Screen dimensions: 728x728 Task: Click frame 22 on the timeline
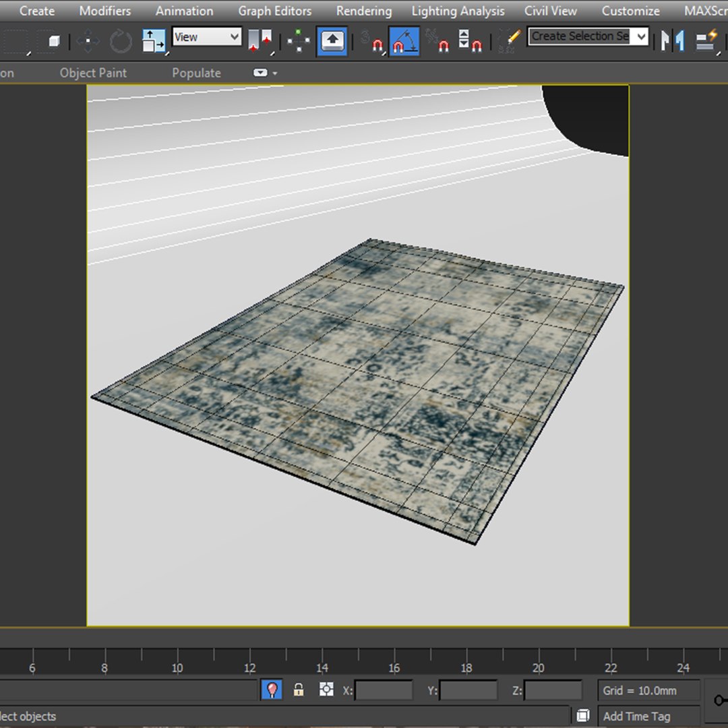[x=611, y=667]
